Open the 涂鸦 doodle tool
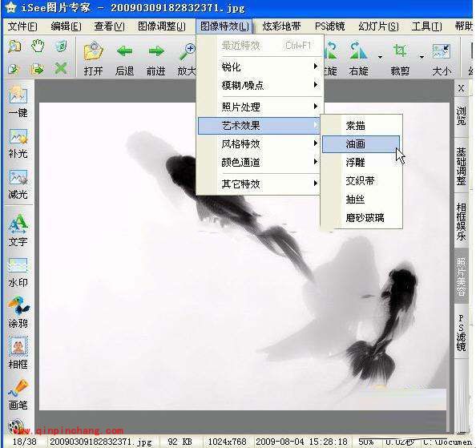 pos(18,305)
